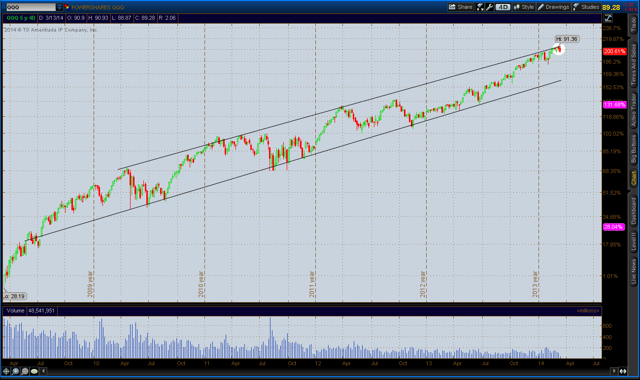This screenshot has width=640, height=380.
Task: Click the double-arrow expand icon at bottom right
Action: click(x=623, y=371)
